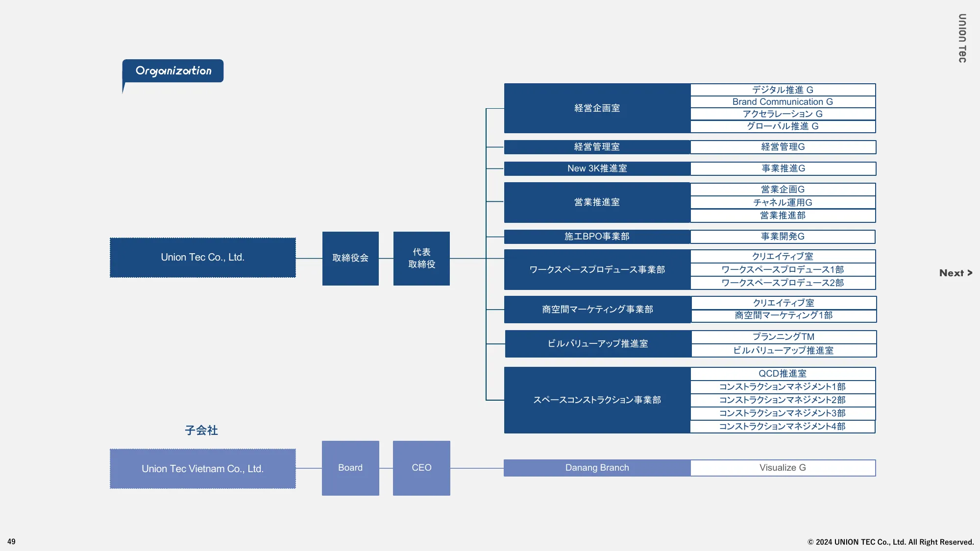The height and width of the screenshot is (551, 980).
Task: Select the 取締役会 board node
Action: [350, 258]
